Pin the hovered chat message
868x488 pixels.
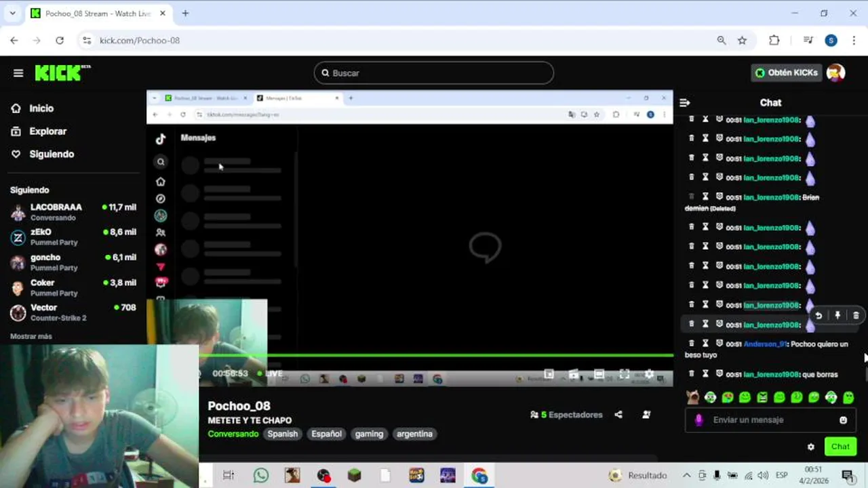point(837,315)
